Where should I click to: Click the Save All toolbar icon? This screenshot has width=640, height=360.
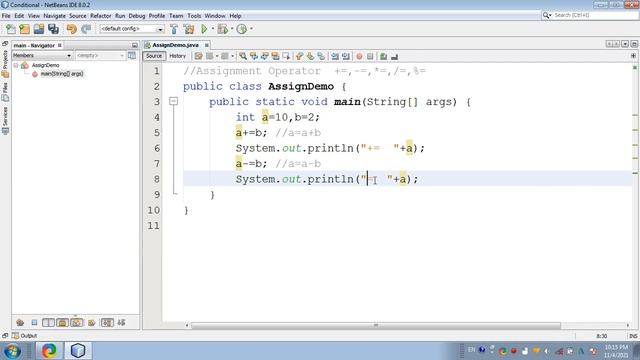coord(53,29)
